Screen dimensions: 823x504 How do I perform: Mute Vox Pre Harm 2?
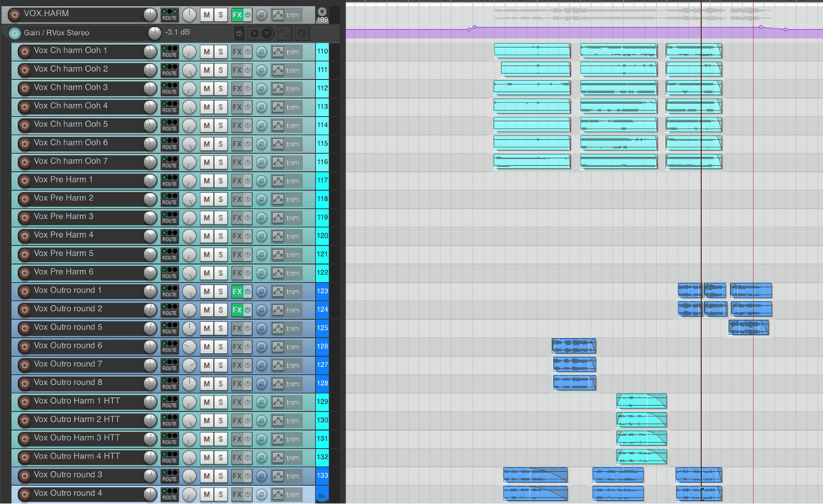206,200
